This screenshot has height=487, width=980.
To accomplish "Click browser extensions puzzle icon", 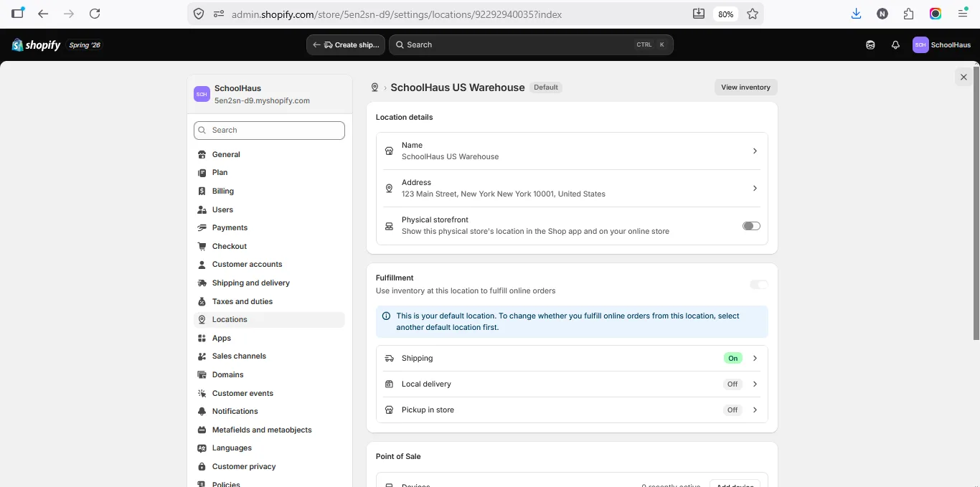I will (x=909, y=14).
